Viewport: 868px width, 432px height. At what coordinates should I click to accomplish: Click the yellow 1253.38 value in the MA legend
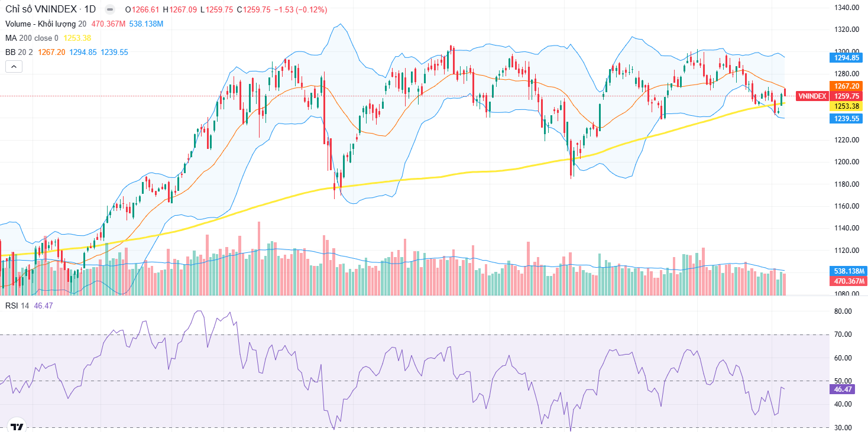click(x=77, y=38)
